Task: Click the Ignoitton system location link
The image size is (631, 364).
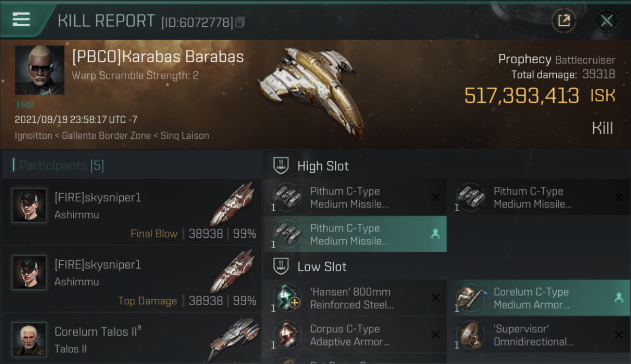Action: (33, 136)
